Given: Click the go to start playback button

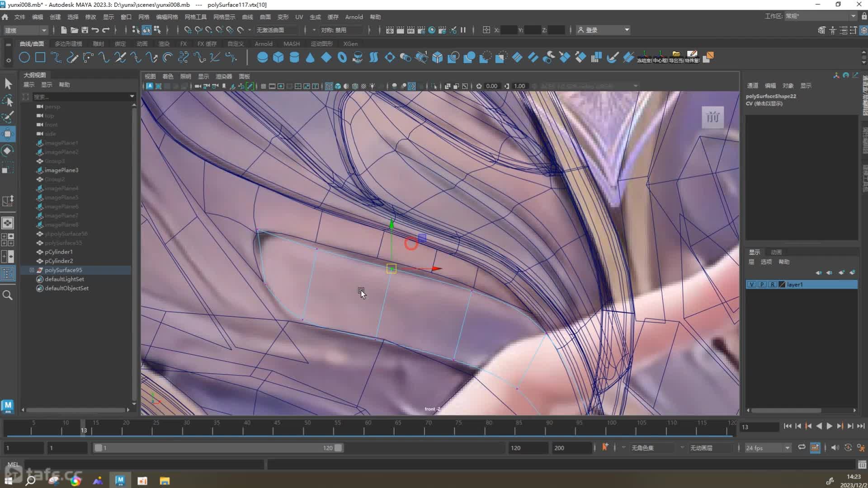Looking at the screenshot, I should [787, 426].
